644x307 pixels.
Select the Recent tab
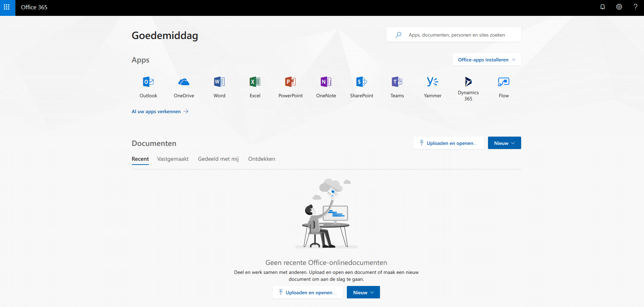tap(140, 159)
